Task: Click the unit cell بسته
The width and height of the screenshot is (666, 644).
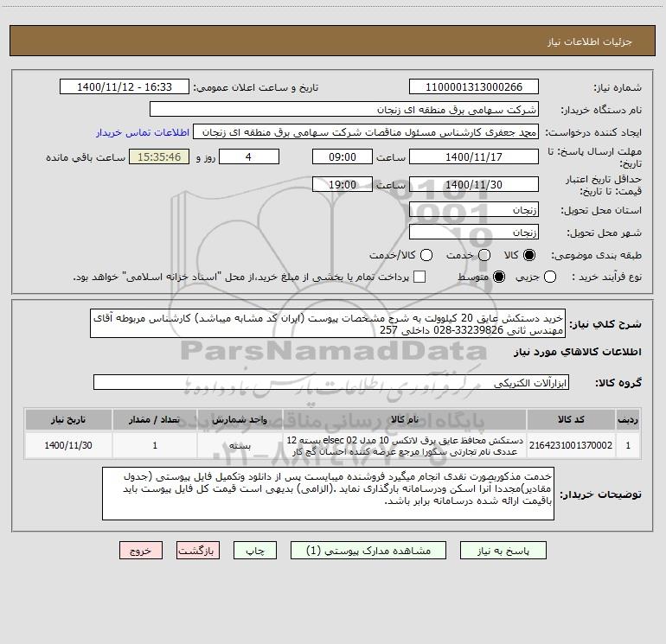Action: pyautogui.click(x=240, y=445)
